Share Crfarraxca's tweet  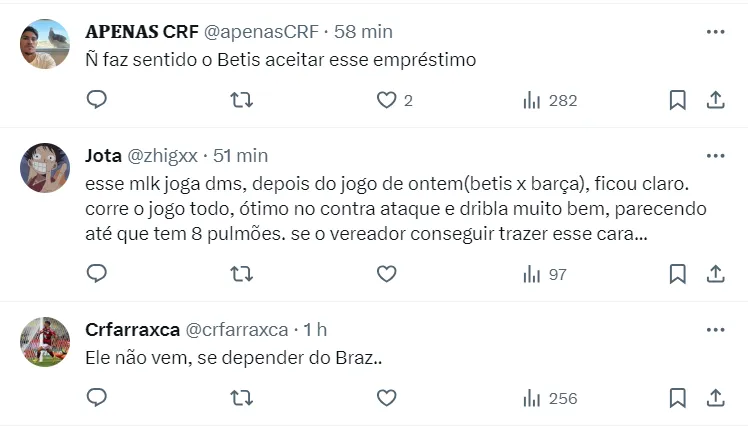click(x=715, y=398)
